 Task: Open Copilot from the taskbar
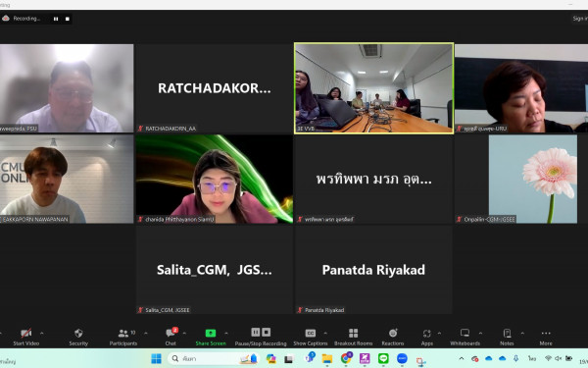tap(270, 358)
